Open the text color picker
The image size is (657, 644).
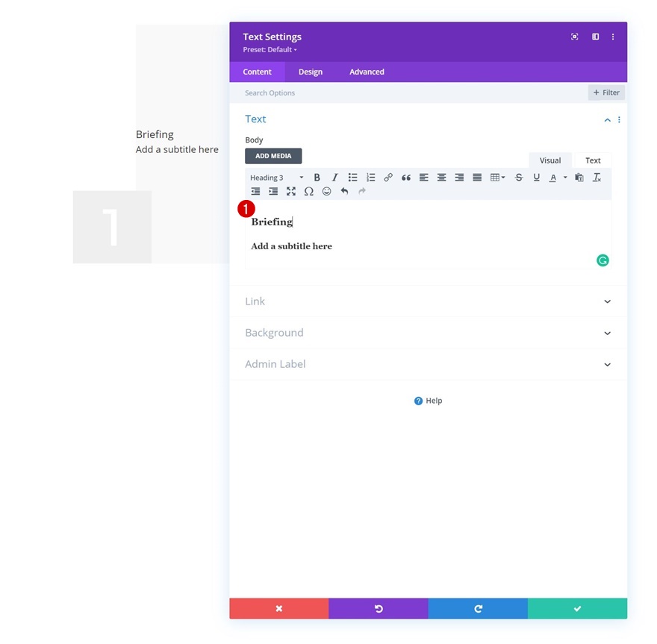[x=553, y=178]
